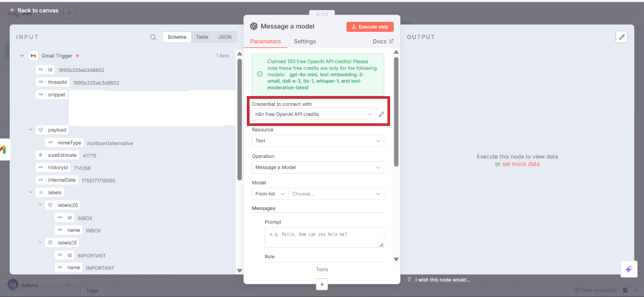The image size is (644, 297).
Task: Click the sparkle AI assistant icon
Action: point(628,269)
